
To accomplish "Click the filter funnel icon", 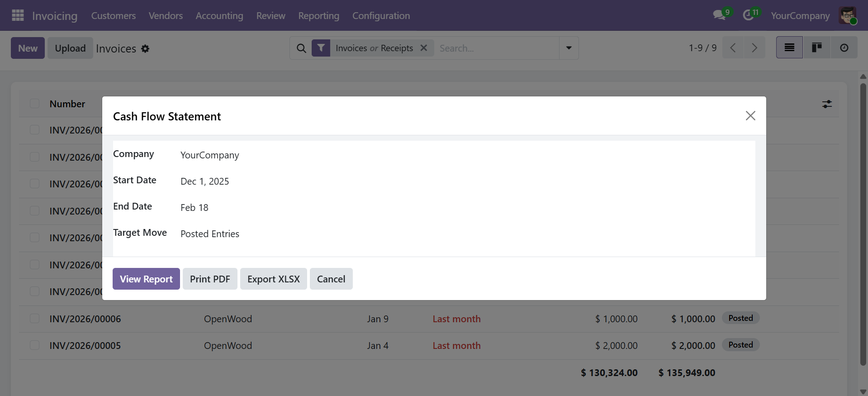I will pyautogui.click(x=321, y=48).
